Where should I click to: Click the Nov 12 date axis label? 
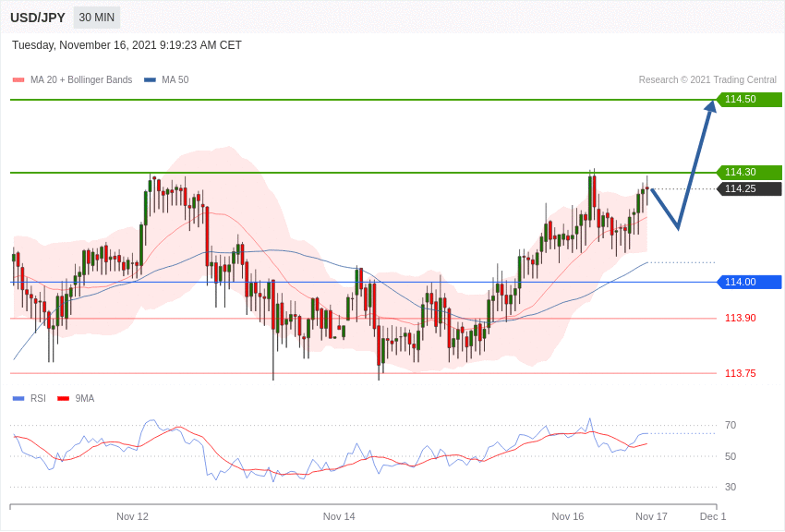click(132, 516)
